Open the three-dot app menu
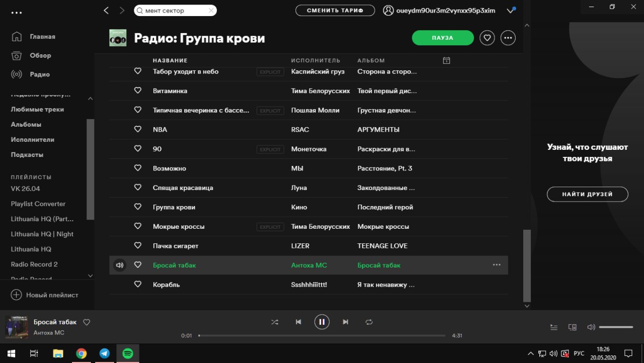Screen dimensions: 644x363 [x=17, y=13]
